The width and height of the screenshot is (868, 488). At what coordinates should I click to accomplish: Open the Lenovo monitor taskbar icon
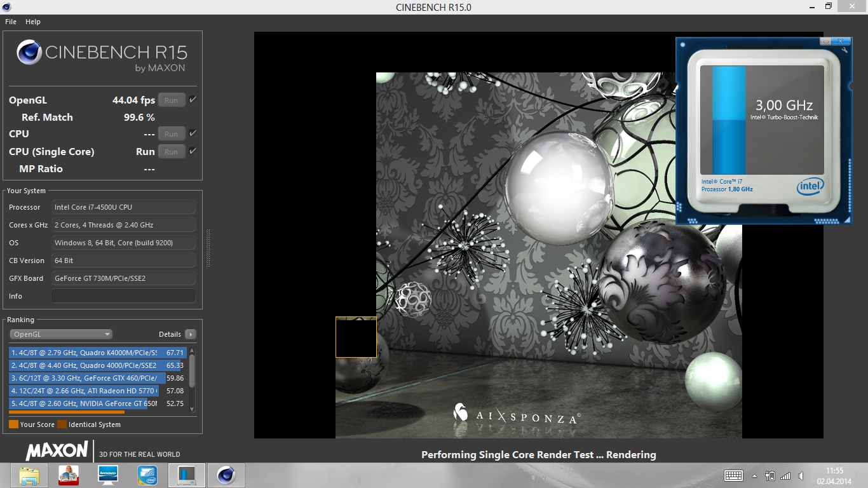[x=108, y=475]
